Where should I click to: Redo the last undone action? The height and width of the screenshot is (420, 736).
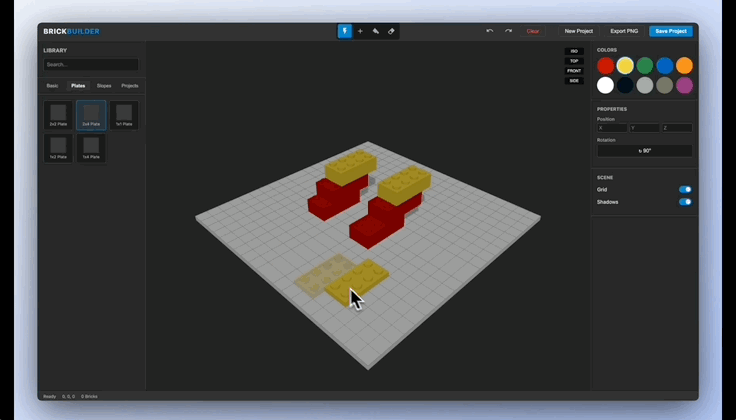(x=508, y=31)
